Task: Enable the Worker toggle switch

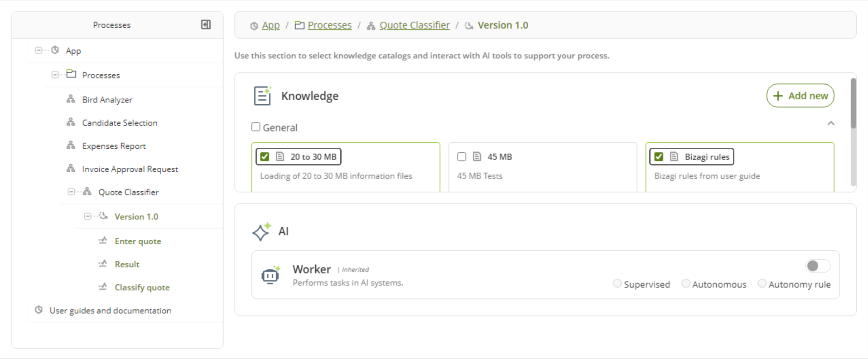Action: pyautogui.click(x=817, y=266)
